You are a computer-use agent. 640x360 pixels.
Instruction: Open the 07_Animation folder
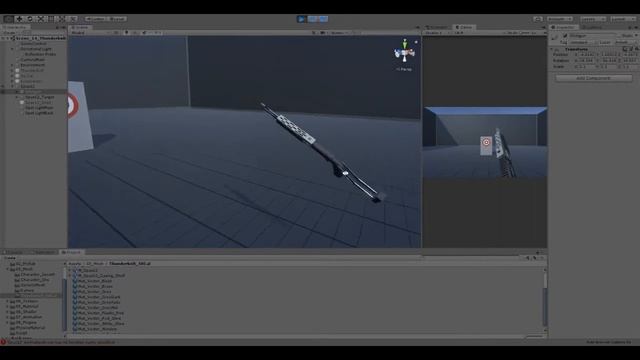point(29,317)
